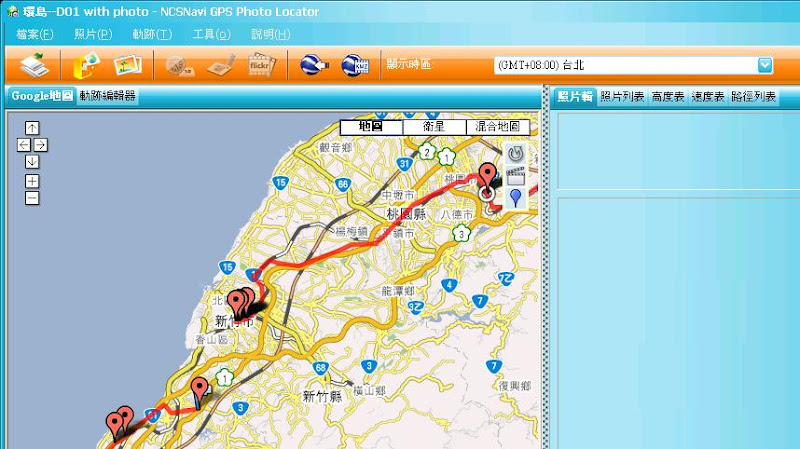Select the 路徑列表 tab
Image resolution: width=800 pixels, height=449 pixels.
(x=754, y=96)
